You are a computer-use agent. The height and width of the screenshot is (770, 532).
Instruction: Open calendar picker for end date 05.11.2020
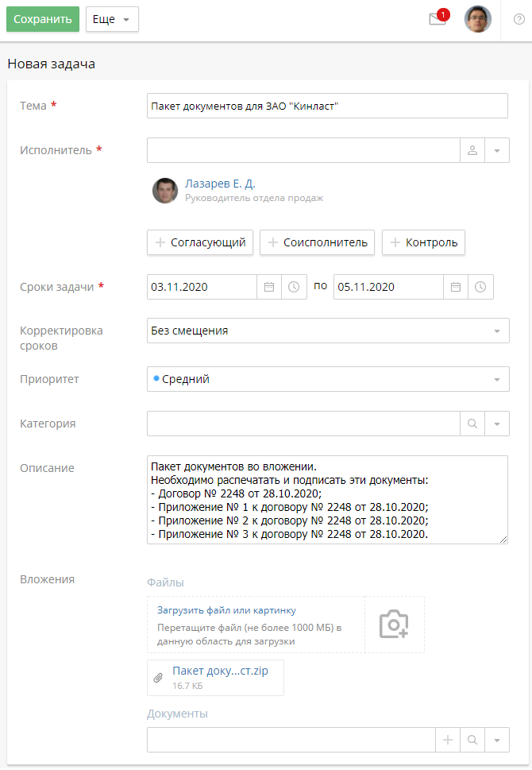pyautogui.click(x=456, y=287)
